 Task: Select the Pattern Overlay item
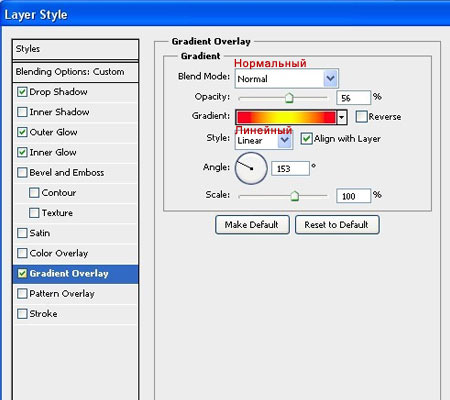point(75,294)
